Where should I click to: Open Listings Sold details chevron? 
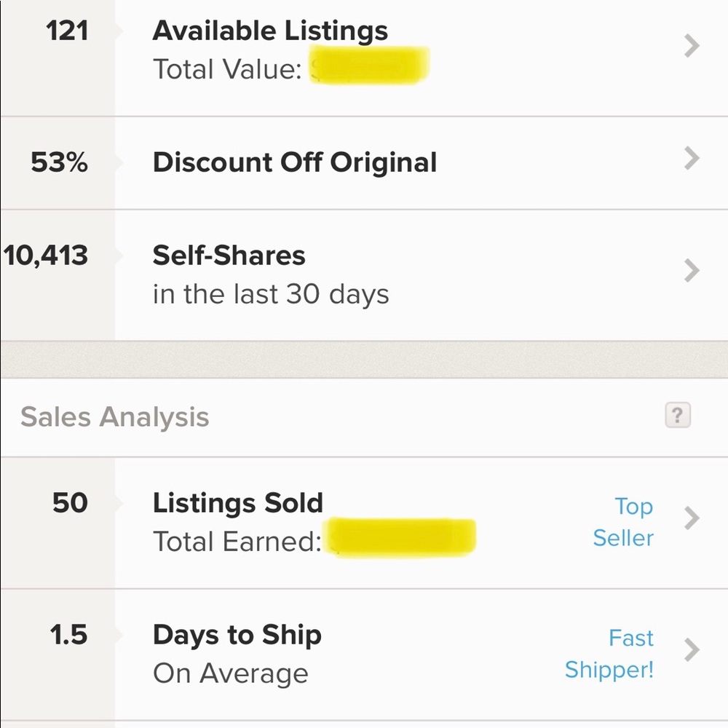pos(692,518)
